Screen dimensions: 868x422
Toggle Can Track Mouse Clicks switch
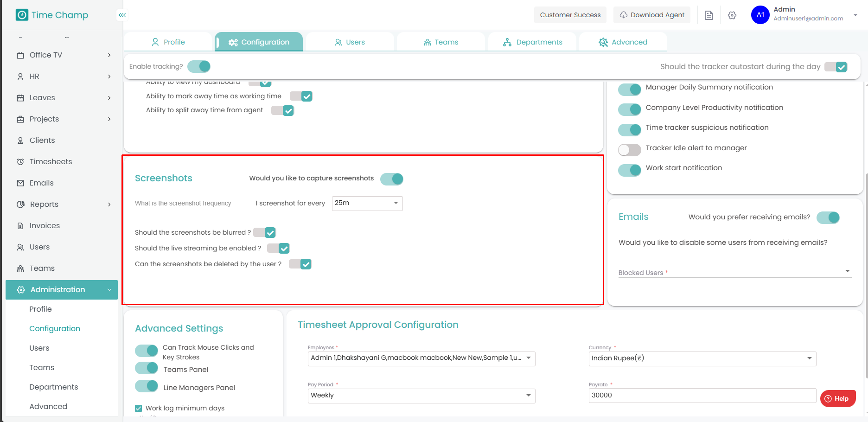(147, 351)
